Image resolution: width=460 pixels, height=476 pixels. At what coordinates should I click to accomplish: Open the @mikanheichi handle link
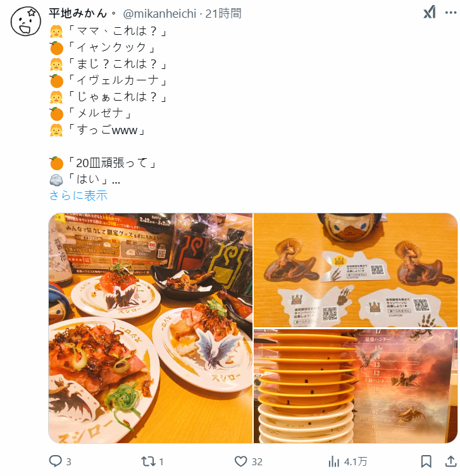click(x=159, y=14)
